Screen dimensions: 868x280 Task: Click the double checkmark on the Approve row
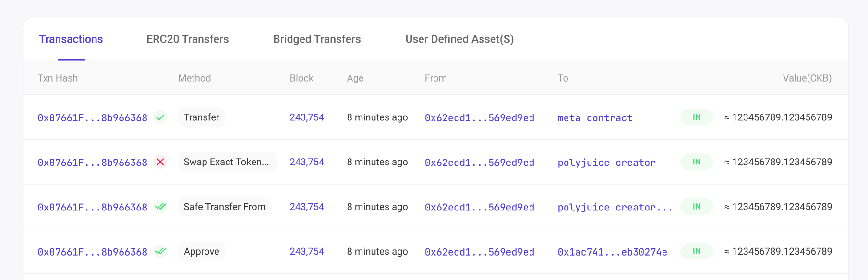tap(161, 251)
